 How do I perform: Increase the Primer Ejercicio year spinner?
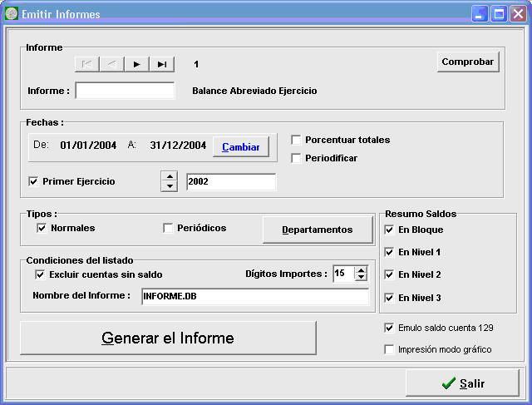[x=170, y=176]
